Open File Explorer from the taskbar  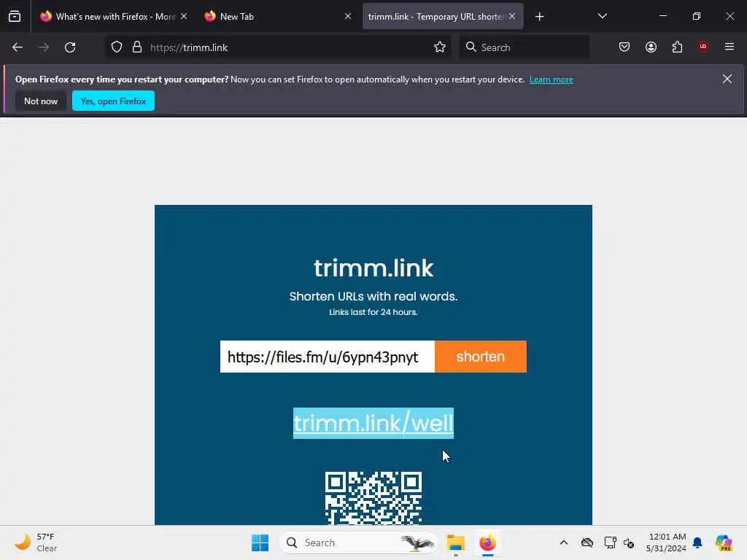(x=455, y=542)
